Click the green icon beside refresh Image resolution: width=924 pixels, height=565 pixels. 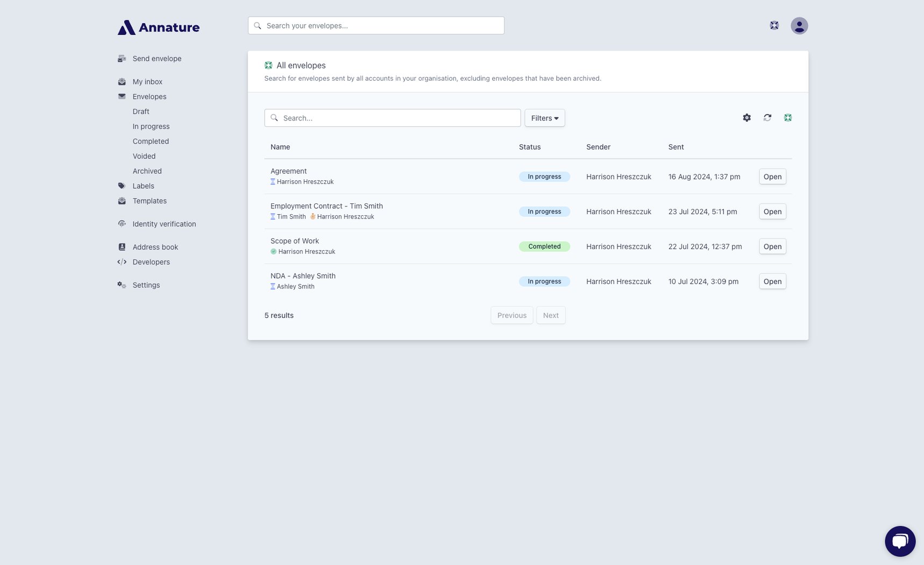788,118
